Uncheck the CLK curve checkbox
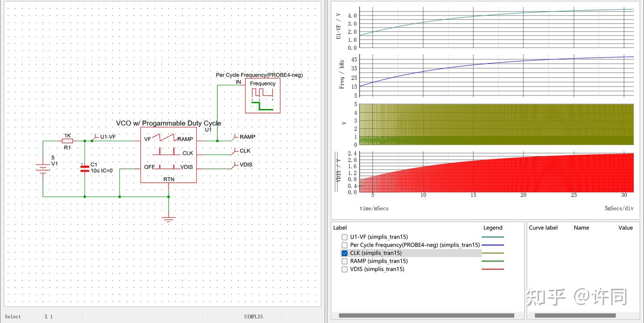Viewport: 644px width, 323px height. tap(344, 253)
